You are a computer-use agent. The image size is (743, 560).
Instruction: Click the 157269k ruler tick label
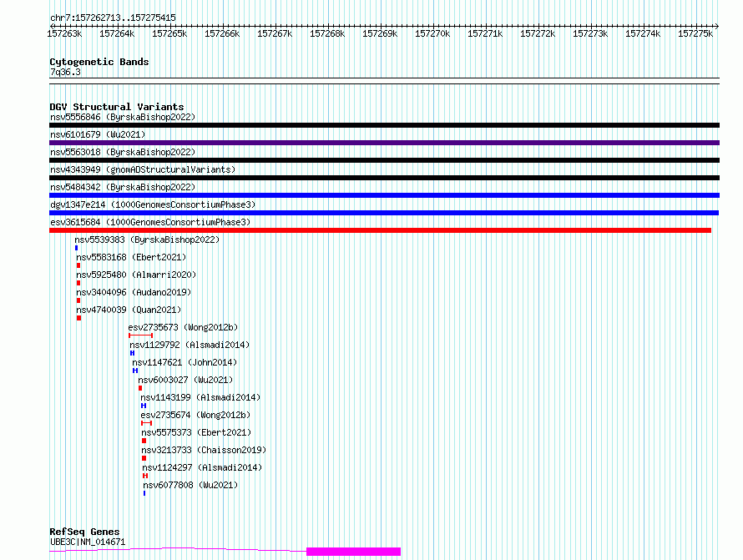(x=380, y=33)
